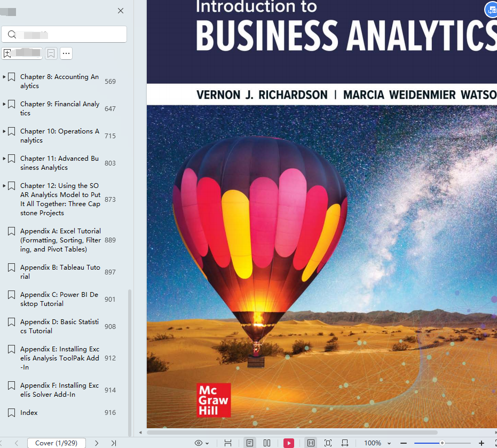Click the bookmark icon of Chapter 8
Viewport: 497px width, 448px height.
11,77
